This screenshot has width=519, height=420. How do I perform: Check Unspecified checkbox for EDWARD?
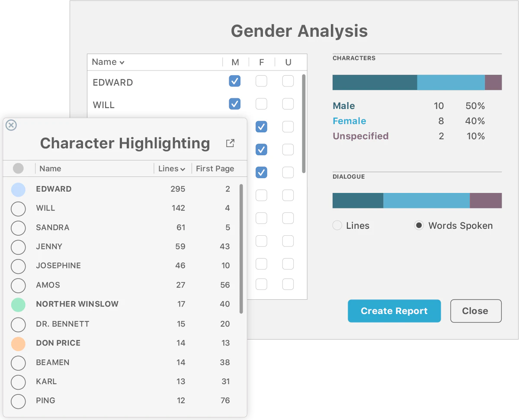click(288, 81)
